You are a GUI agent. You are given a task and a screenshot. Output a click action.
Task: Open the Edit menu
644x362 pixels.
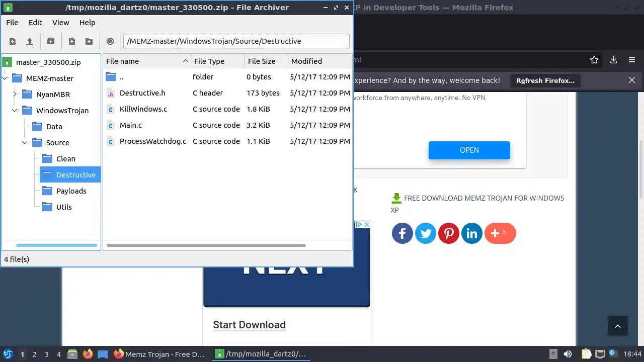[x=35, y=23]
